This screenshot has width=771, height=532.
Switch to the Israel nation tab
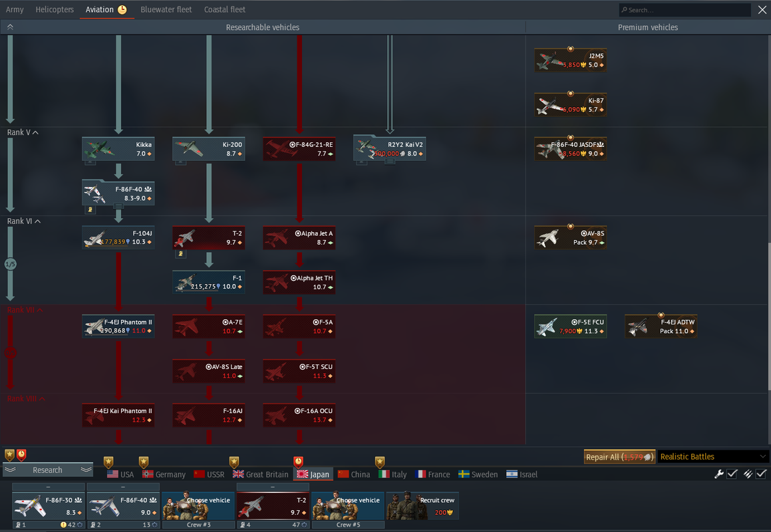point(522,474)
